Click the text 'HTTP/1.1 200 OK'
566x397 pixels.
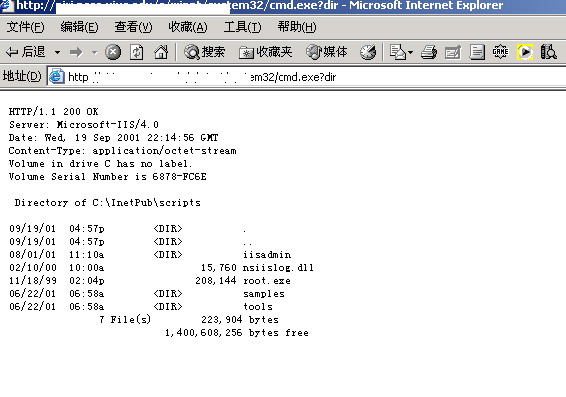click(x=53, y=111)
